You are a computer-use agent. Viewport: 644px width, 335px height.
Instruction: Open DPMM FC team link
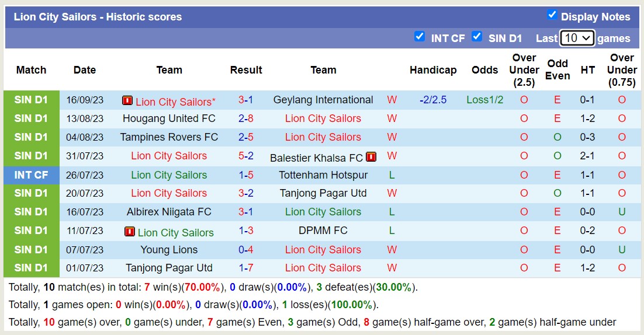click(x=323, y=231)
